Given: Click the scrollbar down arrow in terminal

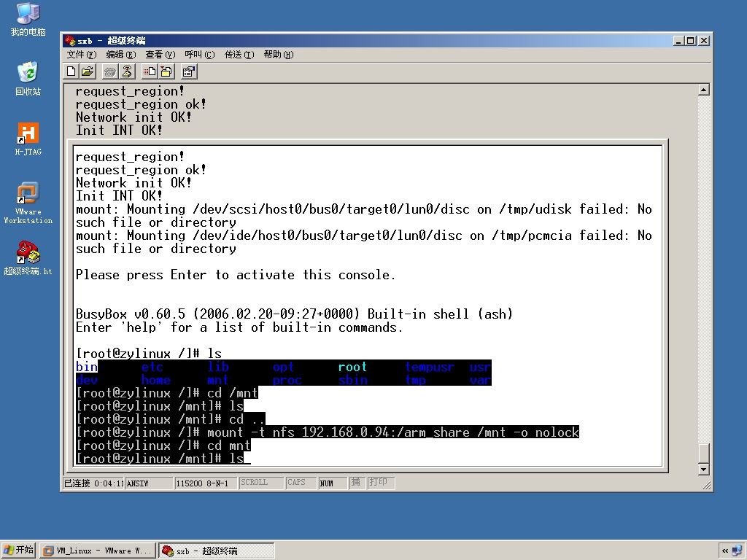Looking at the screenshot, I should pyautogui.click(x=704, y=469).
